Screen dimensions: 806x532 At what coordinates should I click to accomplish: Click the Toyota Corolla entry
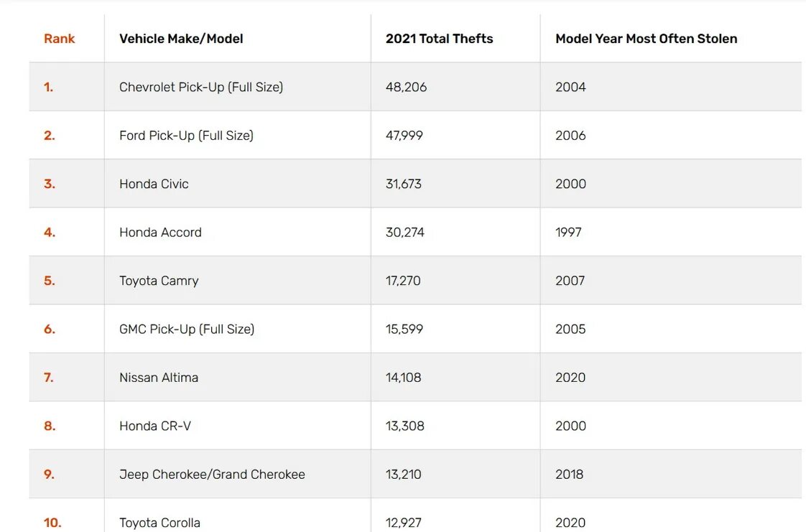click(x=159, y=523)
